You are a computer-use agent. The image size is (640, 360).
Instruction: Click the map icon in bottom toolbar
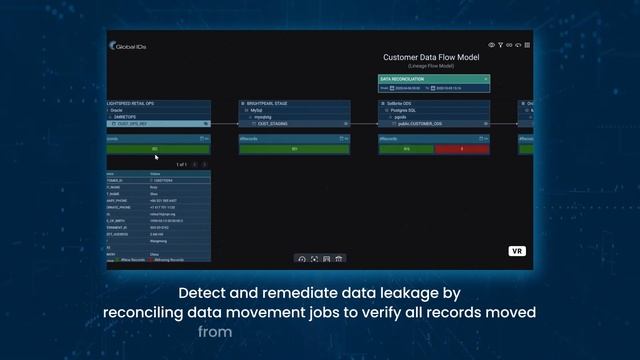327,259
